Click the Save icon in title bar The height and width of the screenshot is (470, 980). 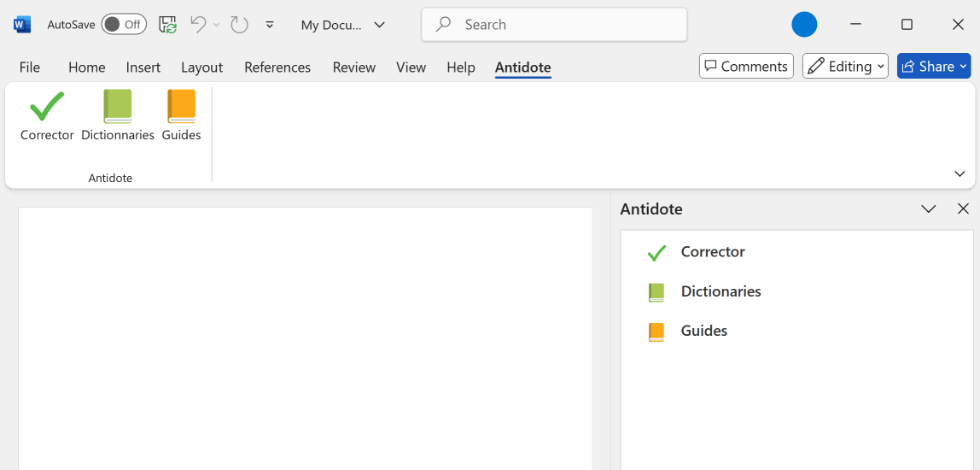click(x=168, y=25)
